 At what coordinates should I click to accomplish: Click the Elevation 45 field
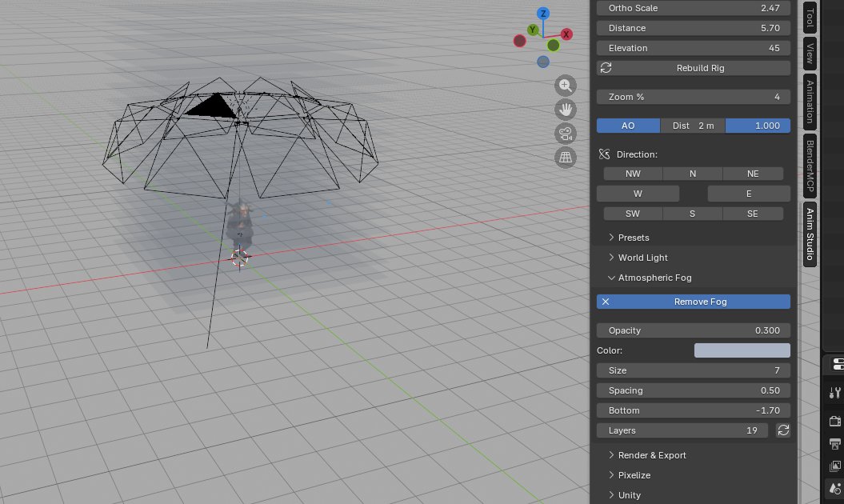(694, 48)
